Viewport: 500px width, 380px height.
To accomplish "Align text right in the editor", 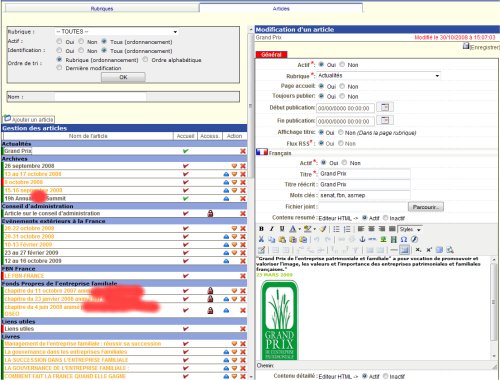I will pos(382,229).
